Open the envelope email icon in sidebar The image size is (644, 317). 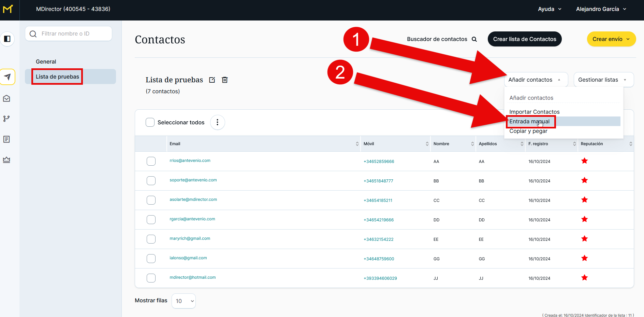pyautogui.click(x=6, y=98)
